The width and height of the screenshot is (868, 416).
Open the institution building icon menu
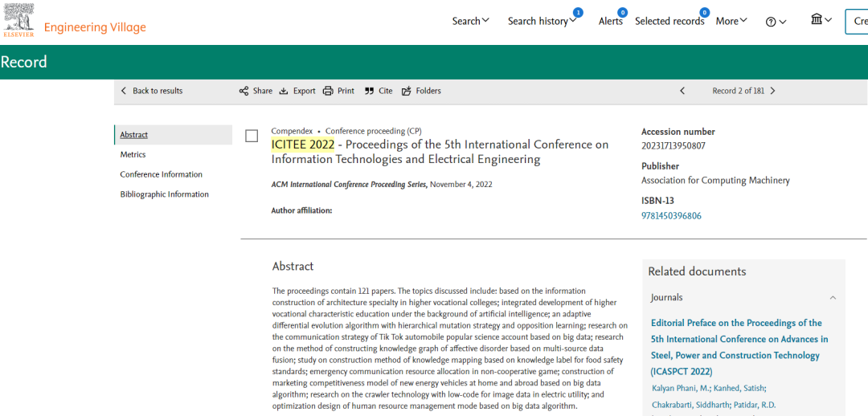coord(821,20)
